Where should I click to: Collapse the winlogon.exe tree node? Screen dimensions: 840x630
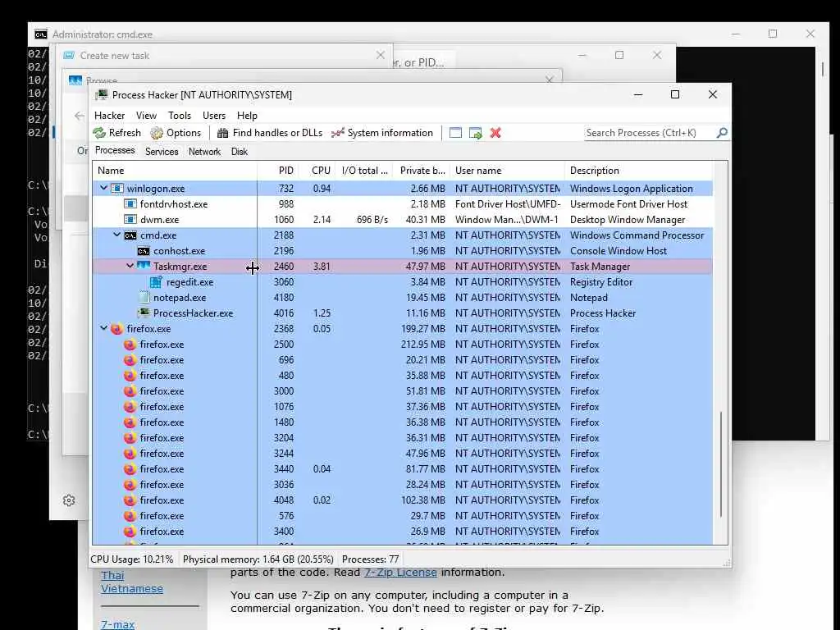(x=104, y=188)
